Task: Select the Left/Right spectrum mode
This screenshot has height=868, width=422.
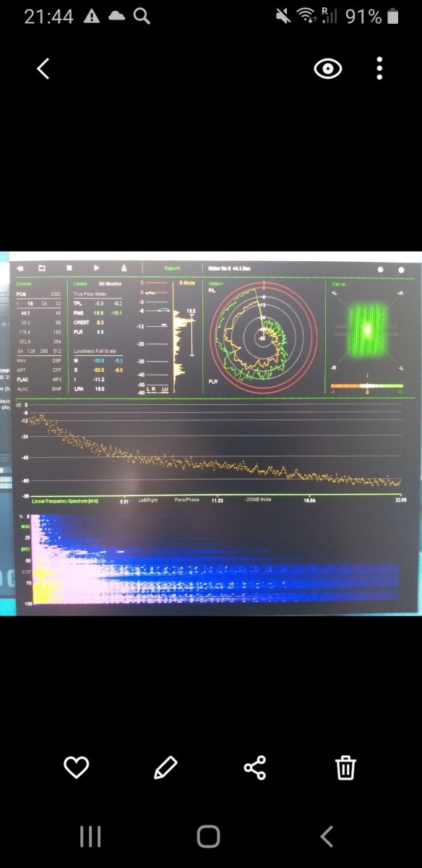Action: pyautogui.click(x=148, y=500)
